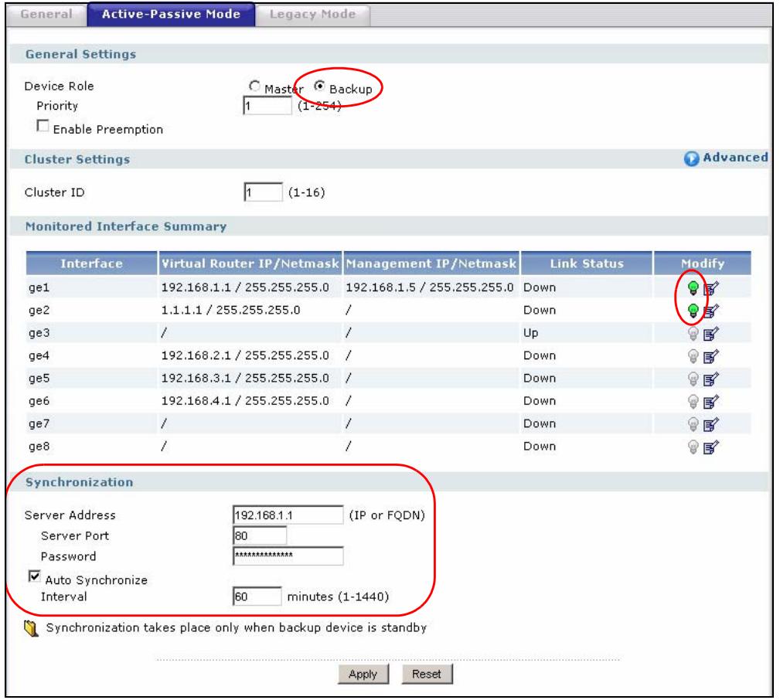Click the ge1 Down link status

(x=540, y=288)
